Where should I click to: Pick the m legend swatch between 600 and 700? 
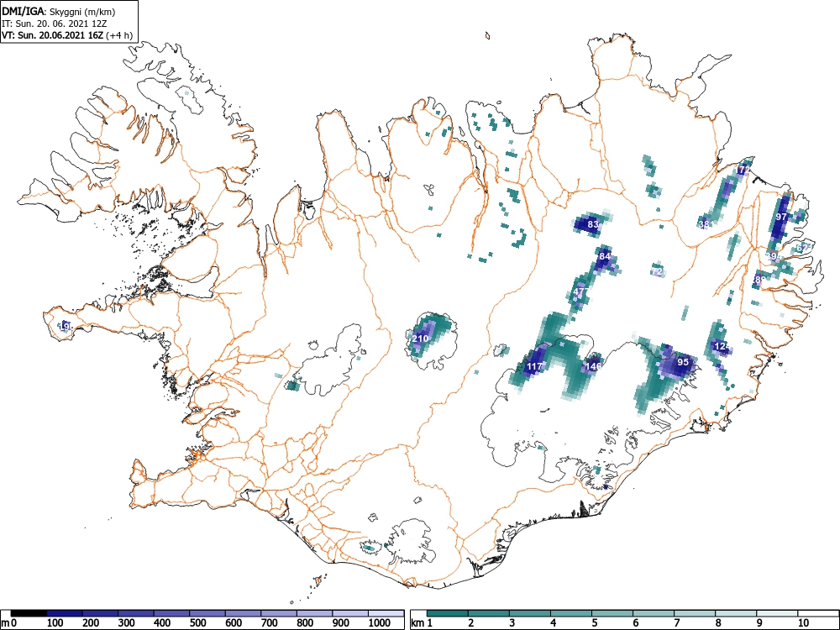click(244, 613)
